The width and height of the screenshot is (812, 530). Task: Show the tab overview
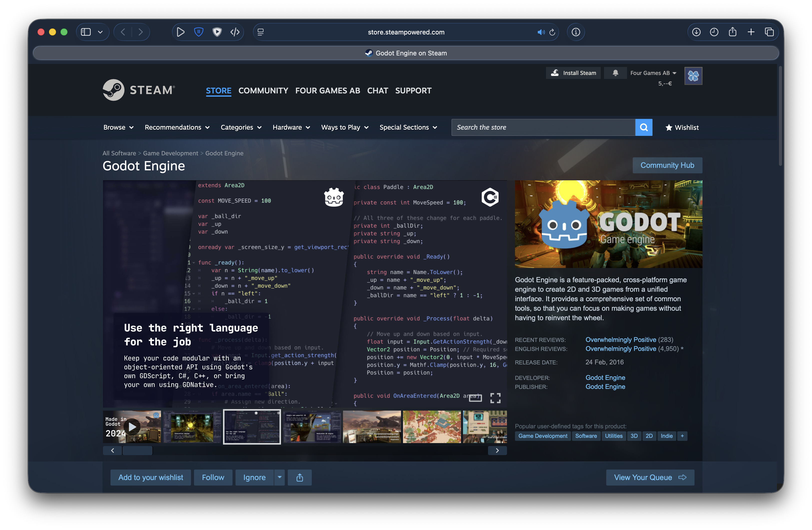coord(769,32)
